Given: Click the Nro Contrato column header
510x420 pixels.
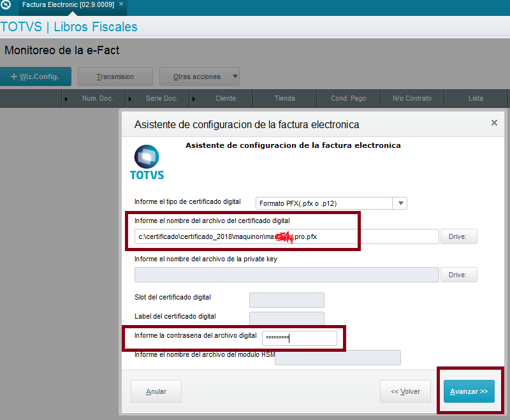Looking at the screenshot, I should pos(412,98).
